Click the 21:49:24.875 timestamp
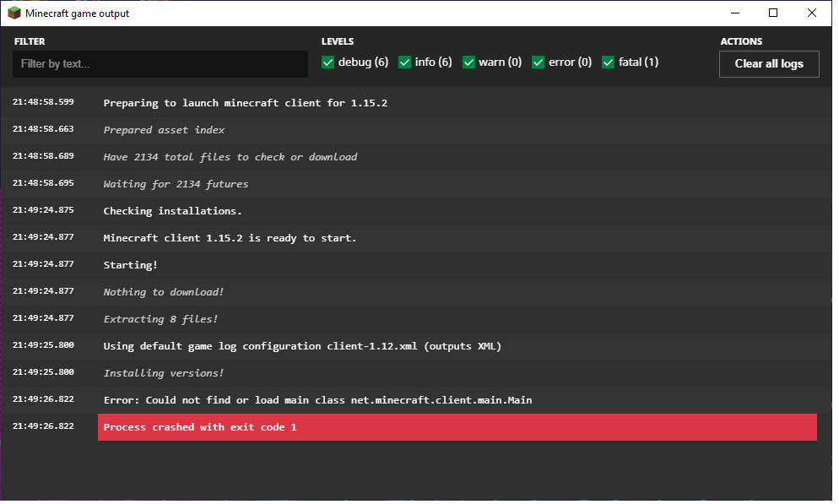Image resolution: width=839 pixels, height=504 pixels. point(43,209)
